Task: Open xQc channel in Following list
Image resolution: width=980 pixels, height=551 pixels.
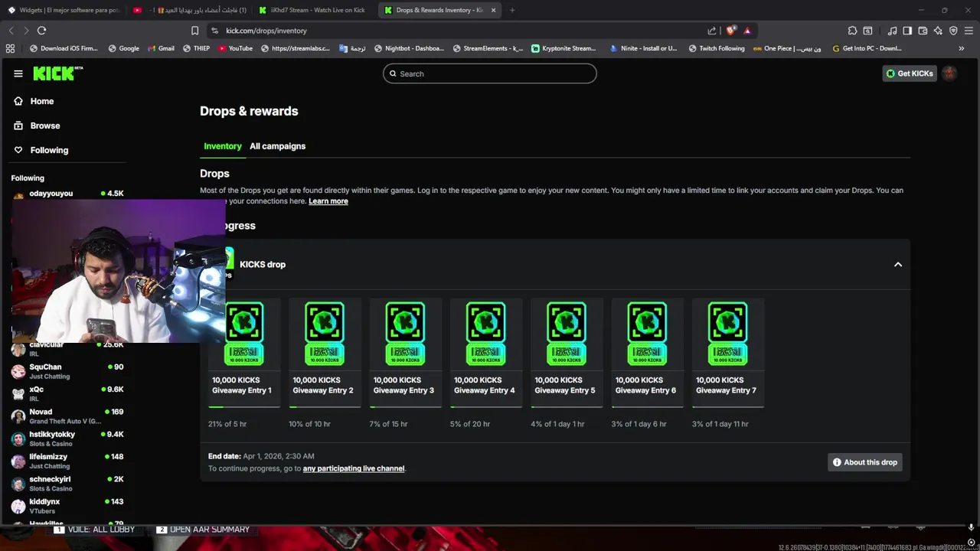Action: pyautogui.click(x=67, y=393)
